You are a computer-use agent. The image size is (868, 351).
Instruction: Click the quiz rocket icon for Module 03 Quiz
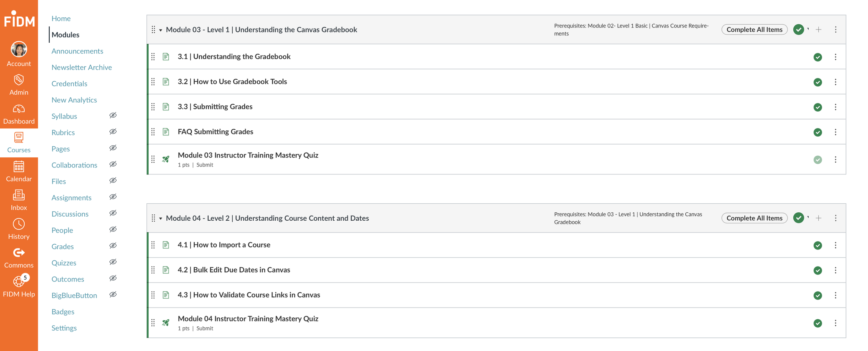pyautogui.click(x=166, y=159)
